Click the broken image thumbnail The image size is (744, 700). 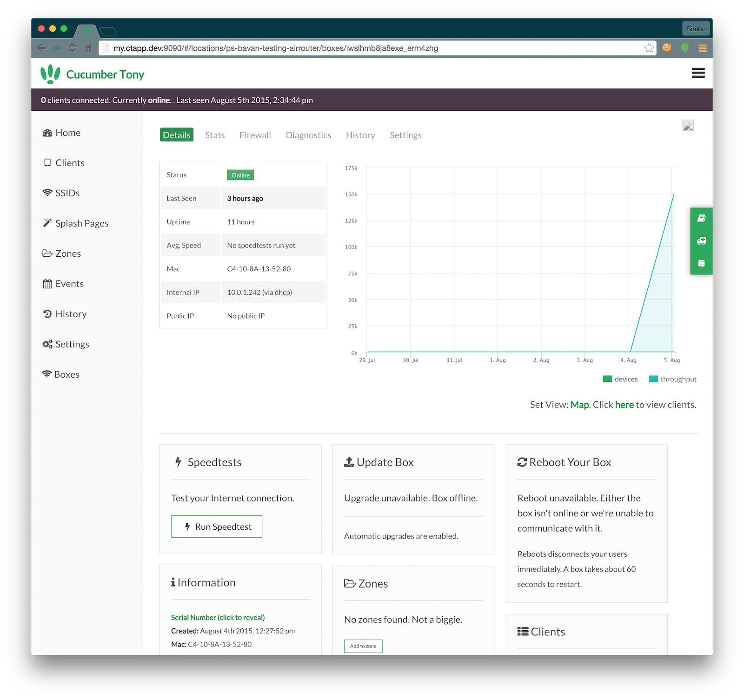688,126
